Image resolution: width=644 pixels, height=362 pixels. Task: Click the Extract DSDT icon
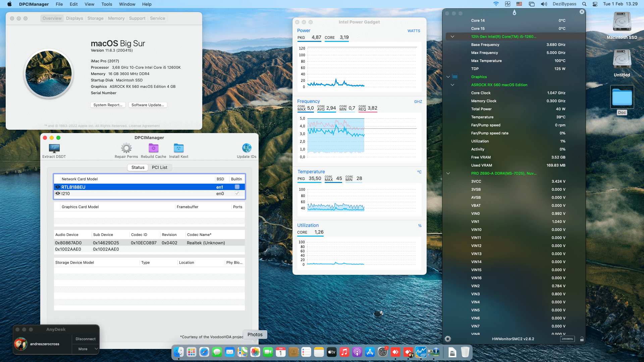coord(54,148)
